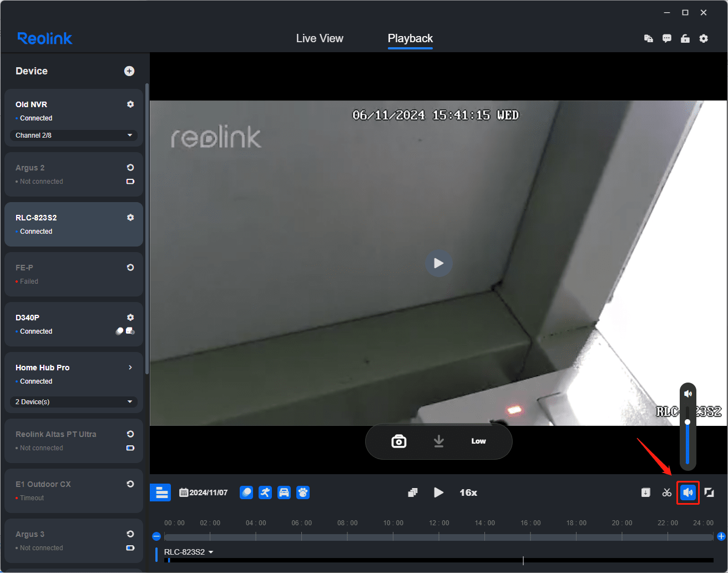This screenshot has height=573, width=728.
Task: Zoom out timeline with minus icon
Action: coord(156,536)
